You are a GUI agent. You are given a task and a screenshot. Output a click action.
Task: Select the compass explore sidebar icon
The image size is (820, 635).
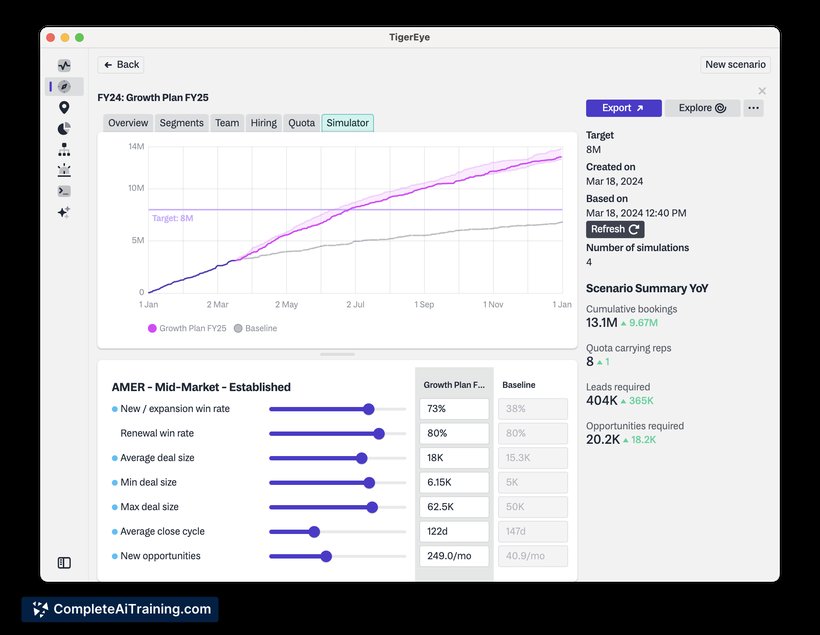64,86
